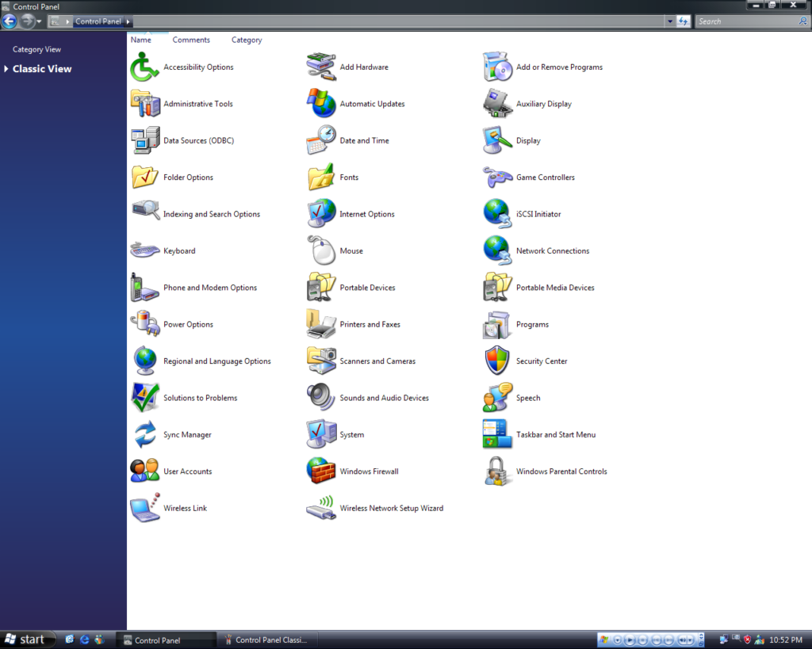Switch to Control Panel Classi... taskbar button

[266, 640]
